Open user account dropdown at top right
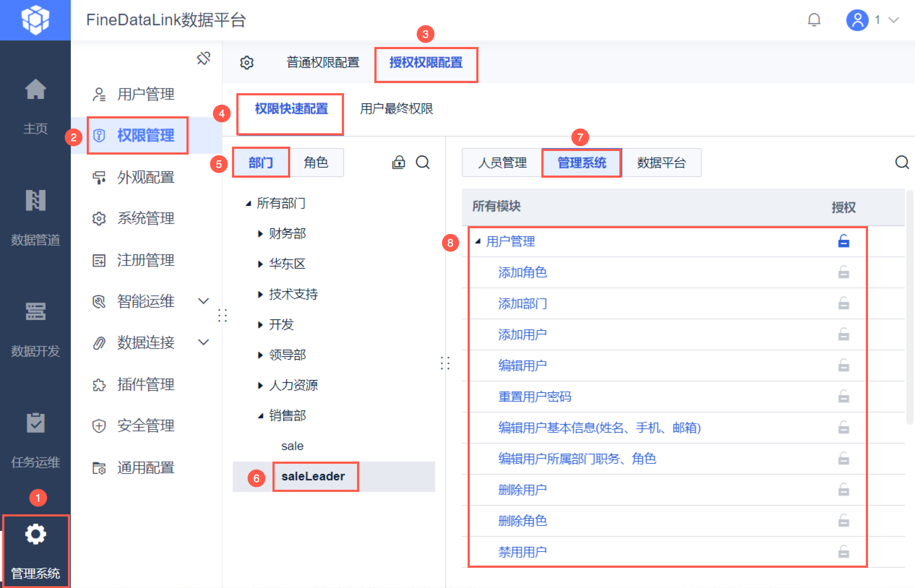Image resolution: width=915 pixels, height=588 pixels. click(x=893, y=20)
